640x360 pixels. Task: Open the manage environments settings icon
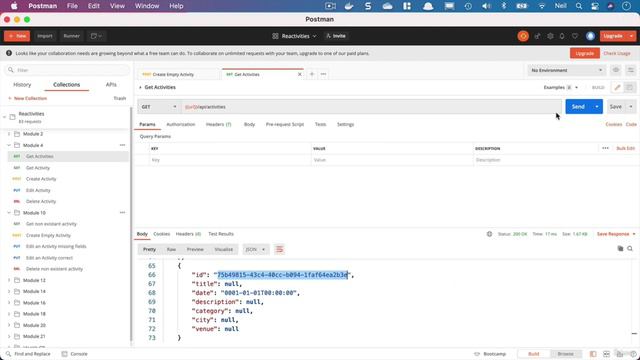631,70
